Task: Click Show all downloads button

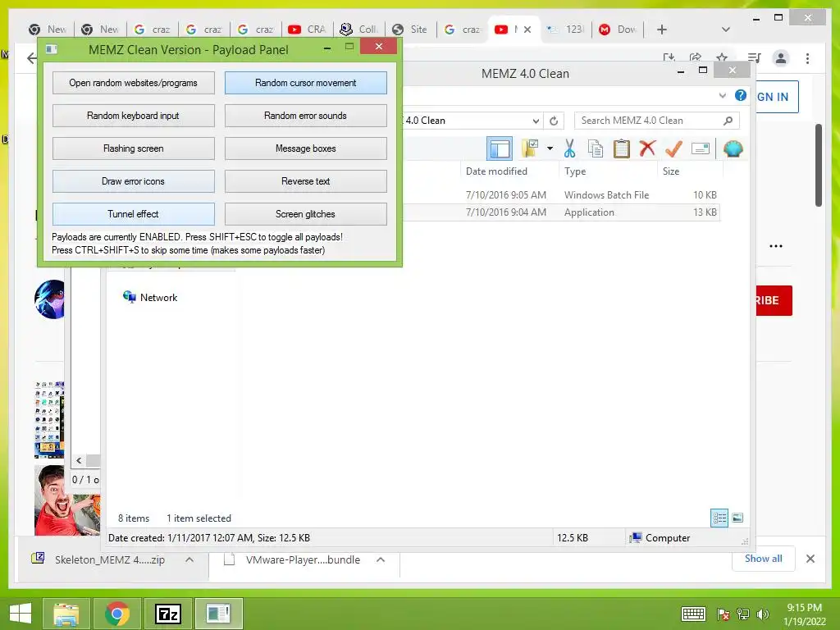Action: click(763, 558)
